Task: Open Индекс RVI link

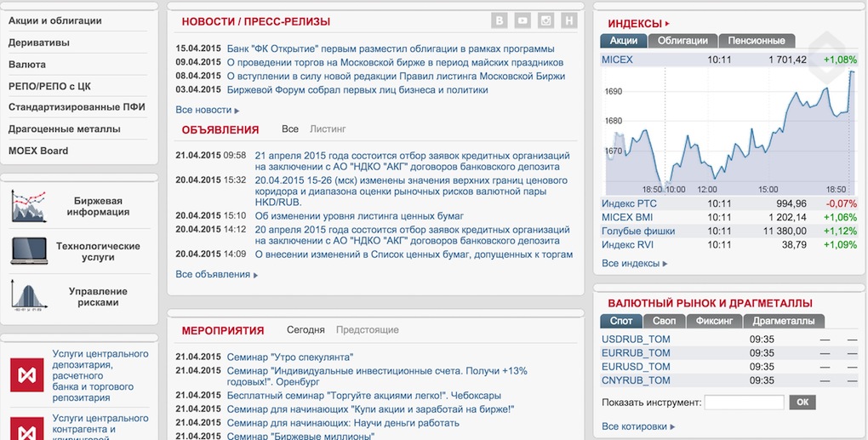Action: click(x=628, y=244)
